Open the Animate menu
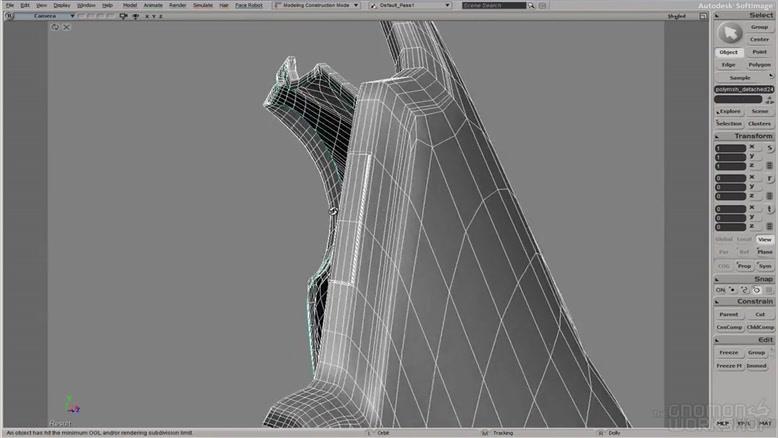Image resolution: width=778 pixels, height=438 pixels. [x=153, y=5]
